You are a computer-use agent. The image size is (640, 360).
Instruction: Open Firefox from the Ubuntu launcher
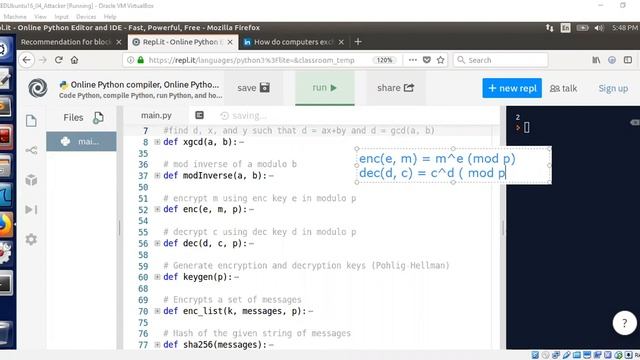point(6,224)
